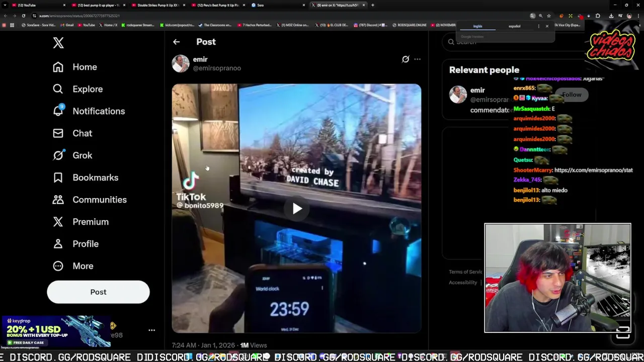
Task: Open the Accessibility footer link
Action: (463, 283)
